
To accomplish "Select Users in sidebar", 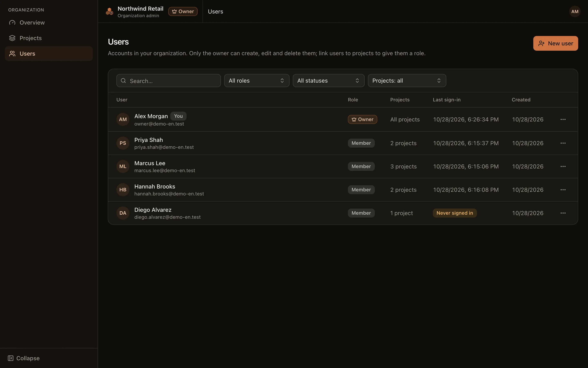I will [x=49, y=54].
